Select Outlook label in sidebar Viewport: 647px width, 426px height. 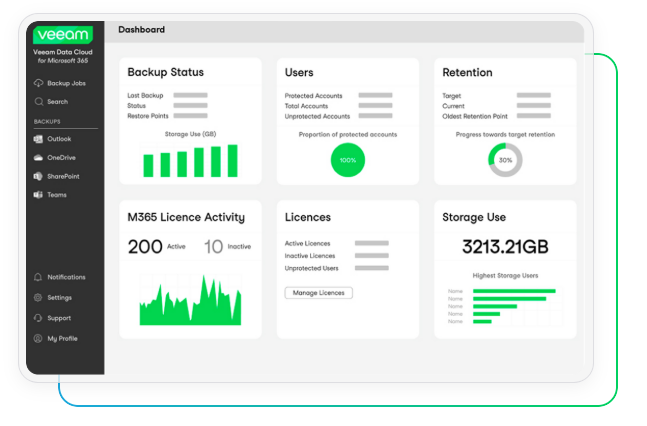pyautogui.click(x=59, y=139)
